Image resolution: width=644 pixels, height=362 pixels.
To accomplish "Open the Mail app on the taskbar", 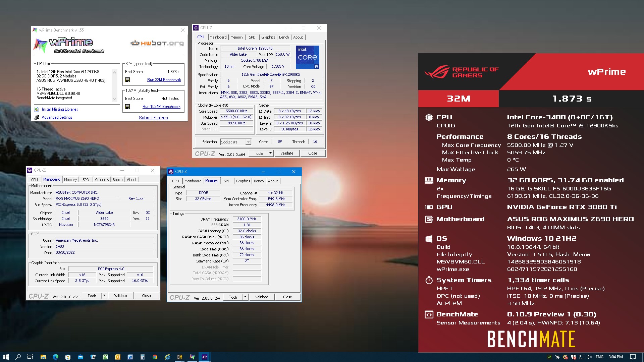I will (80, 357).
